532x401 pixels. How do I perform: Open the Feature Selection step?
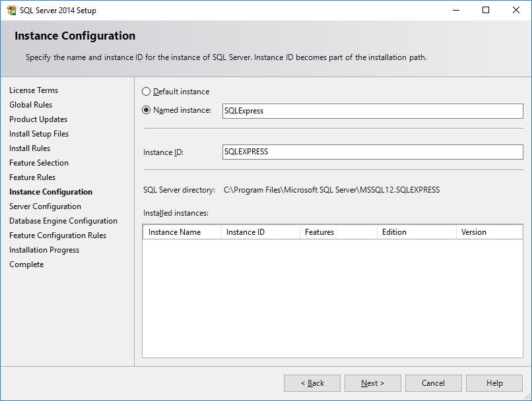click(x=38, y=162)
